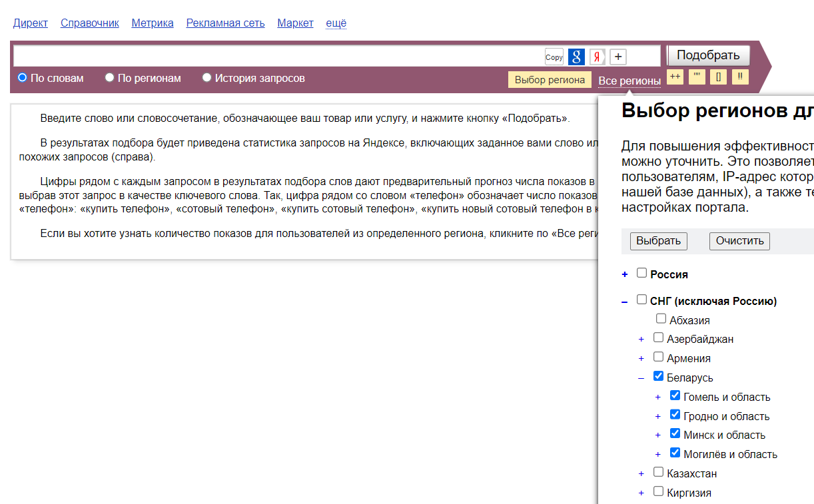Open the ещё menu at top
Screen dimensions: 814x504
(x=336, y=23)
